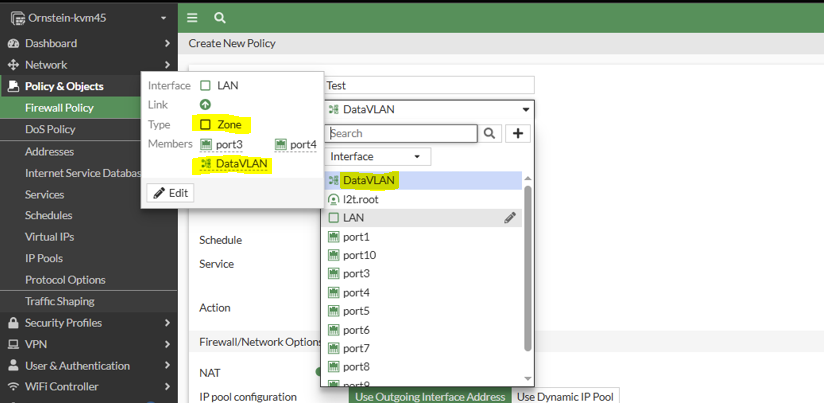Click the search magnifier beside Search field
Image resolution: width=824 pixels, height=403 pixels.
click(x=489, y=133)
